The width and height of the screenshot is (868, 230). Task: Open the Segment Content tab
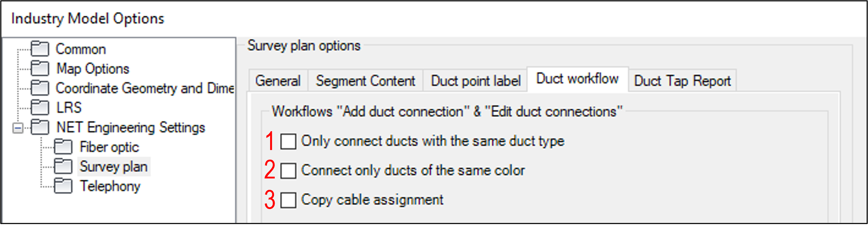pyautogui.click(x=365, y=81)
